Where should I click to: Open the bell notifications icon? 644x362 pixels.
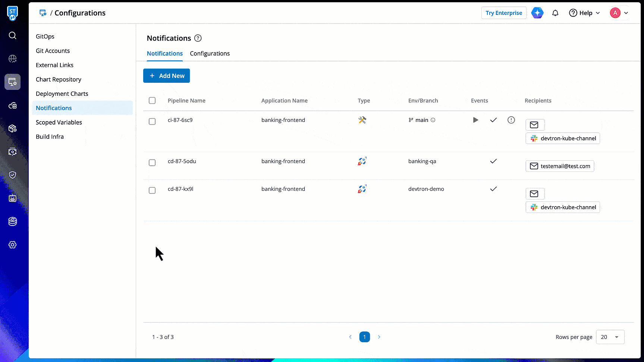(x=555, y=13)
